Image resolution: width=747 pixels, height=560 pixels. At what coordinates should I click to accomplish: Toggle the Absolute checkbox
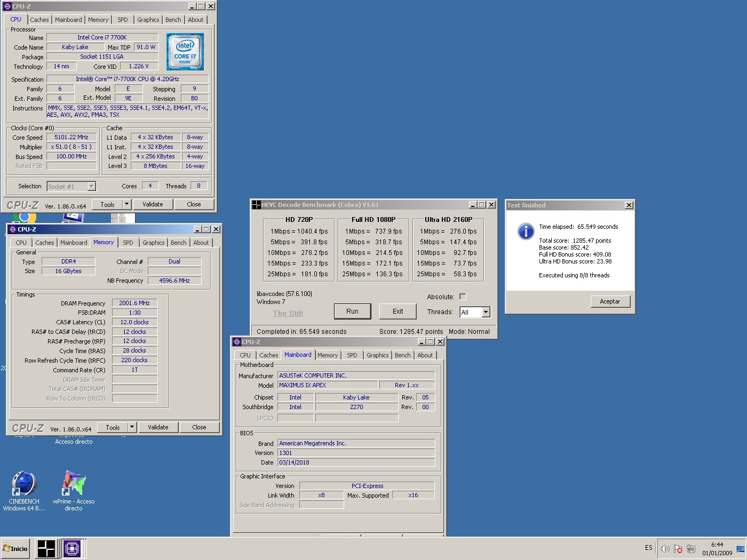pyautogui.click(x=463, y=297)
